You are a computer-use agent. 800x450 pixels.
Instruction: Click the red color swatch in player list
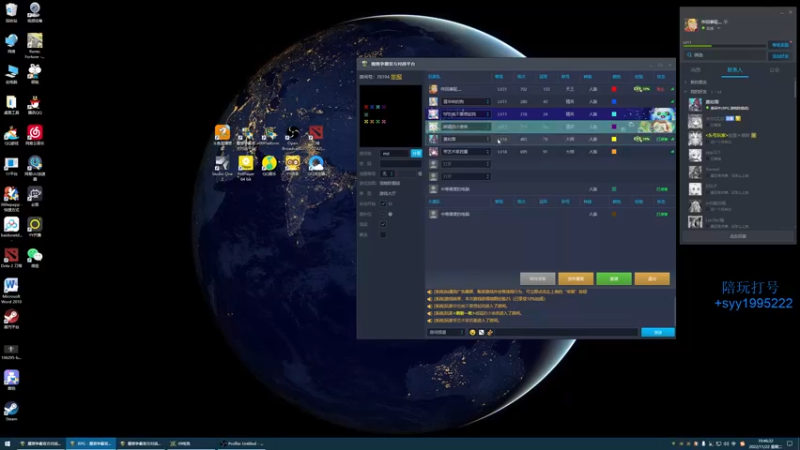pyautogui.click(x=614, y=89)
